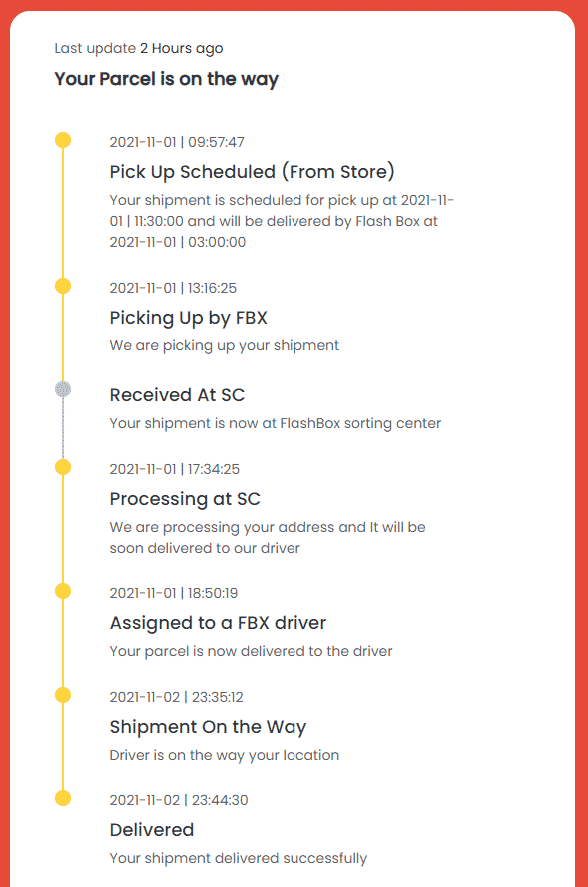Click the Picking Up by FBX status dot
Image resolution: width=588 pixels, height=887 pixels.
point(64,286)
